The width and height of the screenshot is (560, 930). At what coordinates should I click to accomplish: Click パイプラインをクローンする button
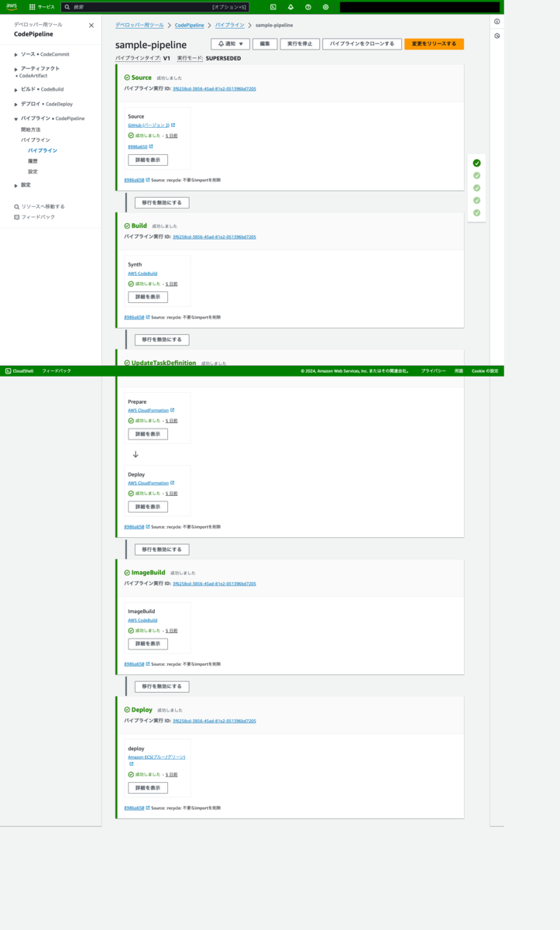(x=362, y=44)
